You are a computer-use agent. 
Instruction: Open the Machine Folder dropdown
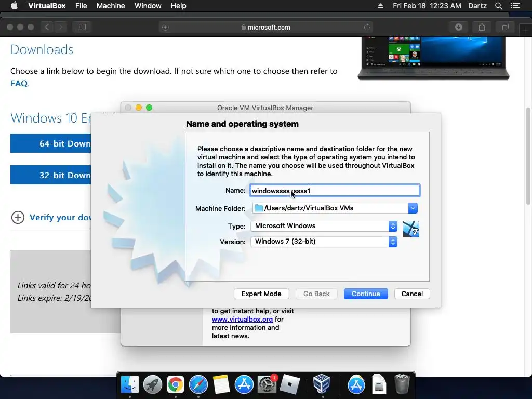coord(413,208)
